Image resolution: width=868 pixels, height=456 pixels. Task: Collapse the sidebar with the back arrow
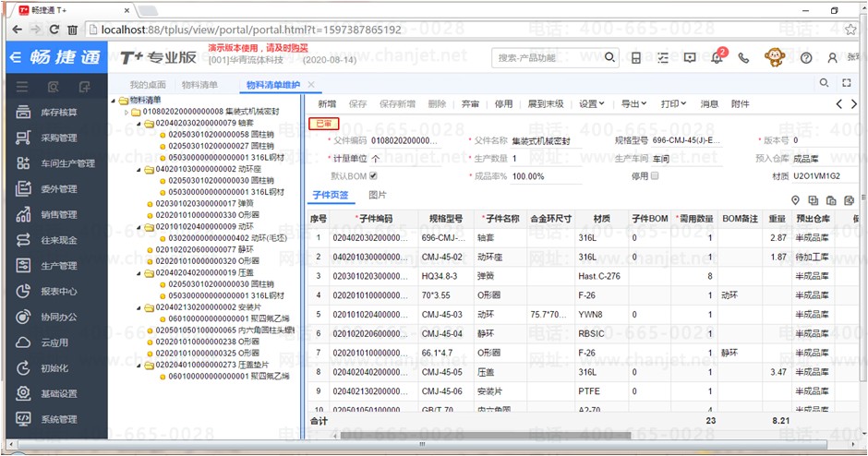point(15,57)
